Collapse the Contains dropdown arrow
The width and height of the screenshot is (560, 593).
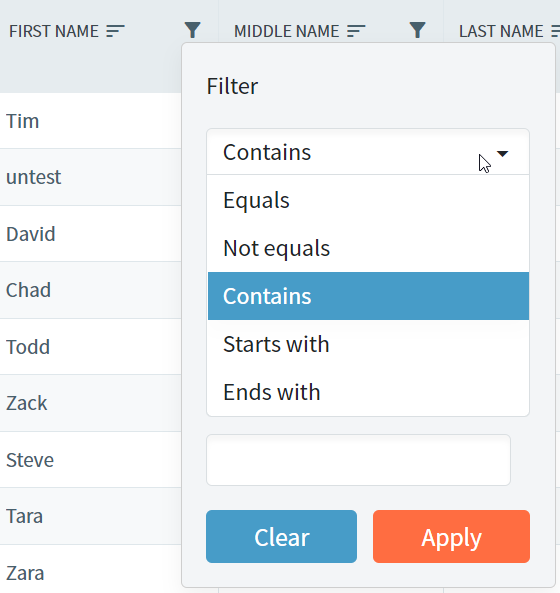pos(502,154)
